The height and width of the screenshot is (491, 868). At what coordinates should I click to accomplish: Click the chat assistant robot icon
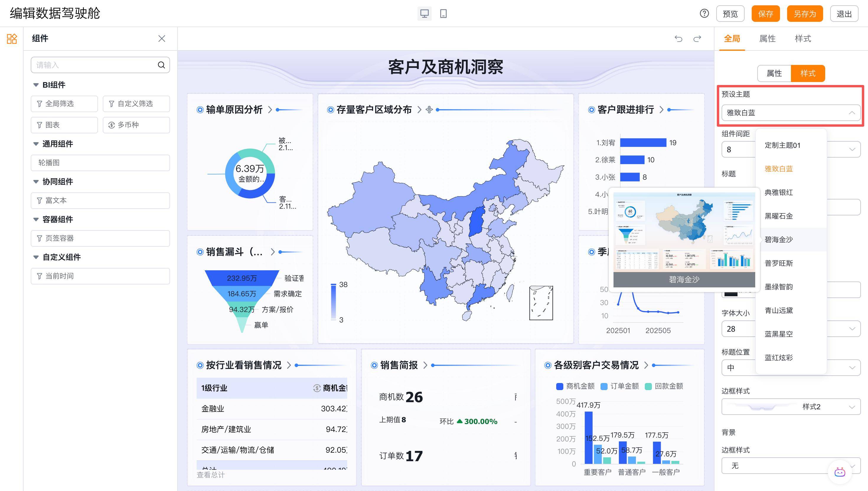pos(839,472)
